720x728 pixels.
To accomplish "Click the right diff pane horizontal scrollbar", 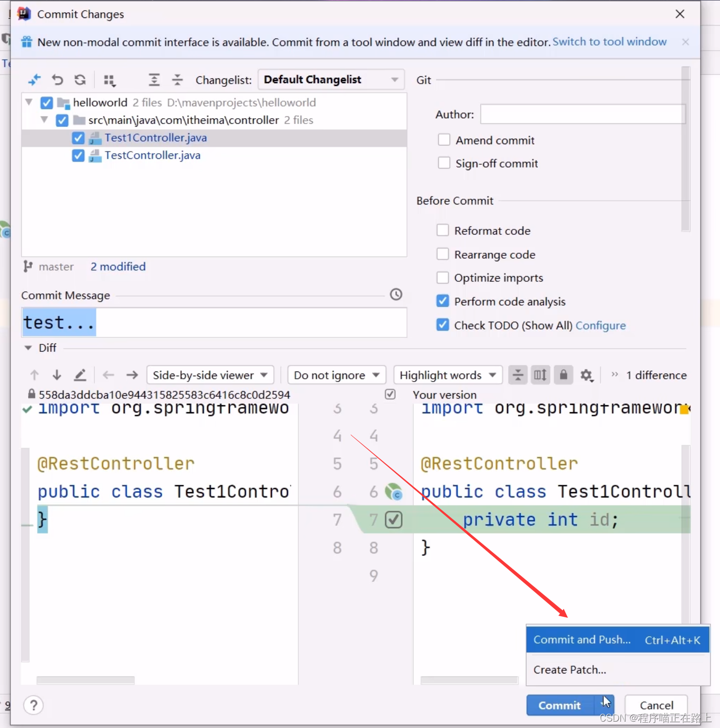I will tap(469, 680).
